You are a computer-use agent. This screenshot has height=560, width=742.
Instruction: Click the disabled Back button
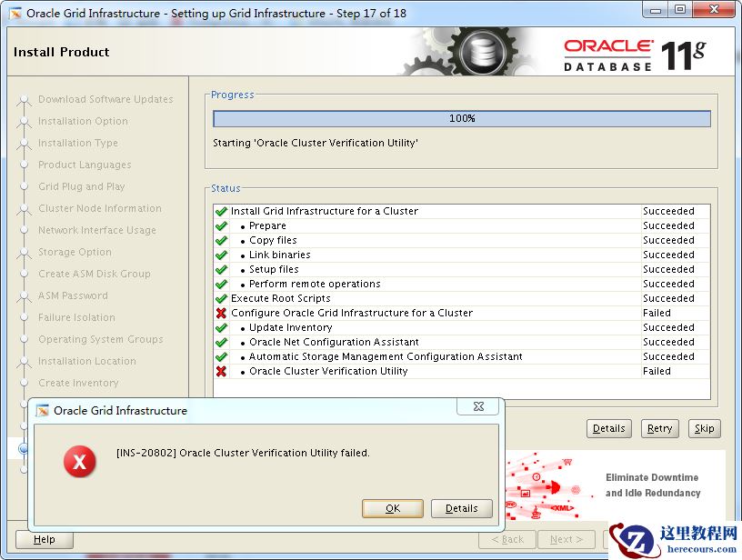coord(507,540)
